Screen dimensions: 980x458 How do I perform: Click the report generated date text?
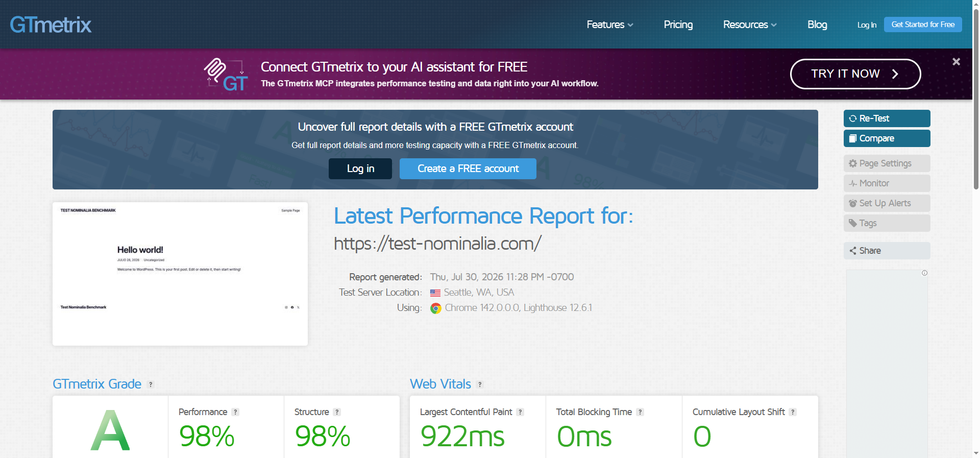click(x=502, y=277)
